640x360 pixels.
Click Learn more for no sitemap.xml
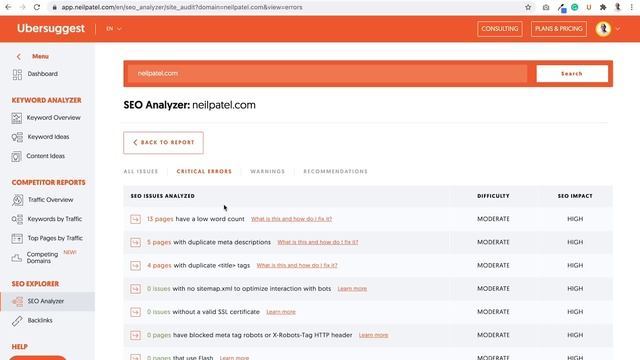[352, 289]
